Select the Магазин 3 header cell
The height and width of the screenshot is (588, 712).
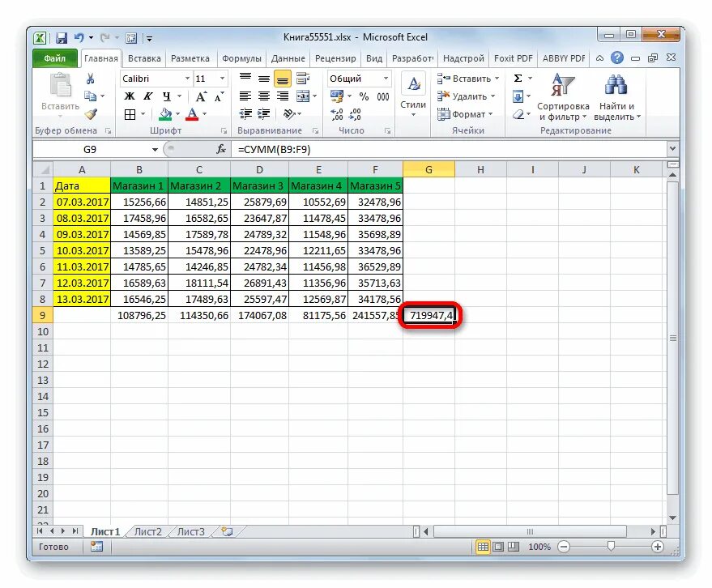click(259, 185)
